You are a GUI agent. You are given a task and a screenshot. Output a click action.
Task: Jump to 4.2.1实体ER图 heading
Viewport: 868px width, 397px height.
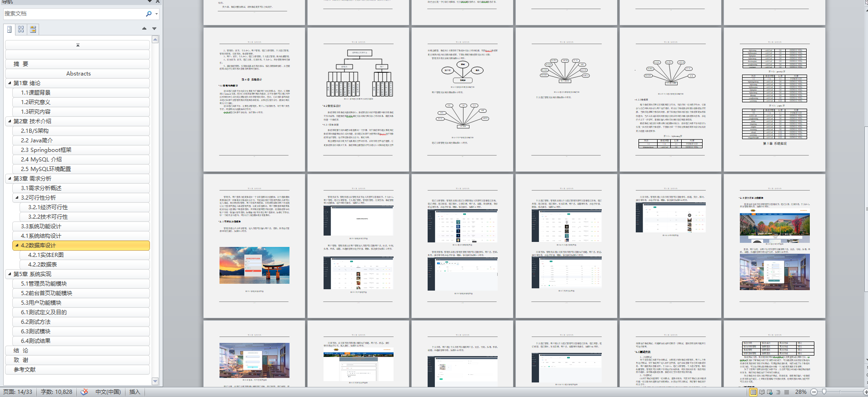[85, 255]
